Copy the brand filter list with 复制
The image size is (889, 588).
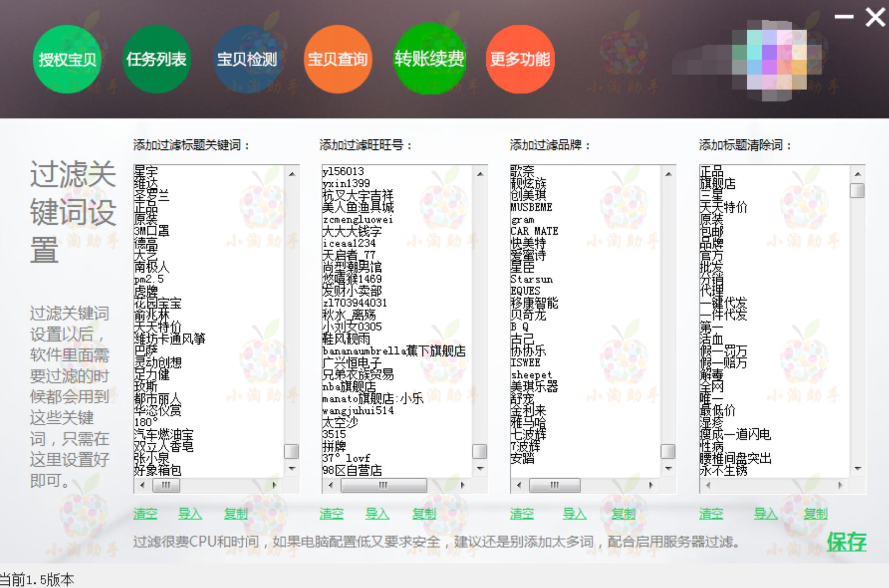[624, 514]
